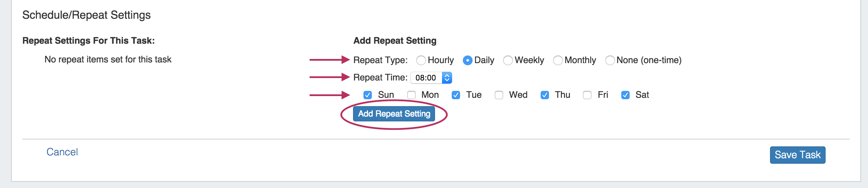Uncheck the Tue checkbox
The image size is (868, 188).
coord(456,95)
